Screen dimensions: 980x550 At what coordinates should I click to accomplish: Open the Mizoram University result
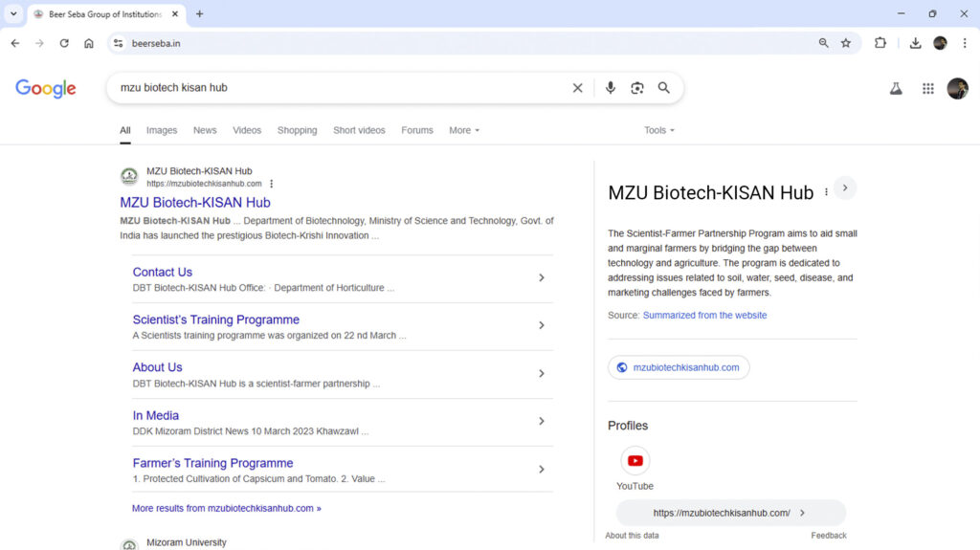(187, 542)
